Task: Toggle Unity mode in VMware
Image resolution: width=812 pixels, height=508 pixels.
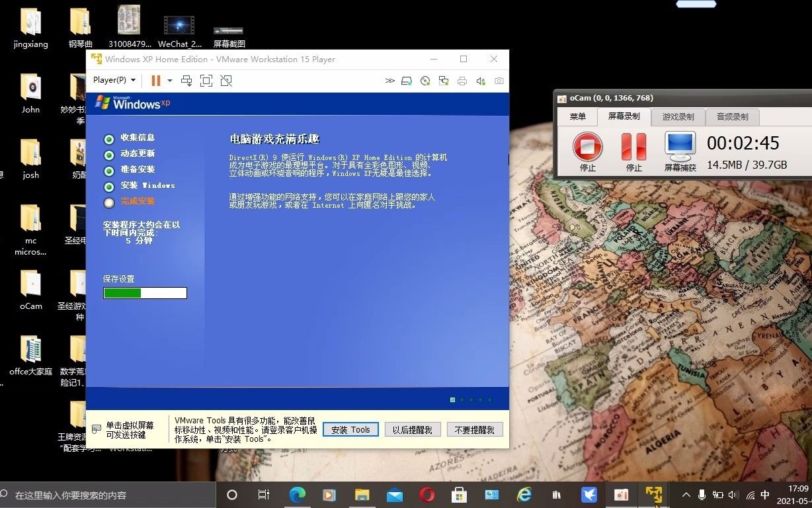Action: click(x=226, y=80)
